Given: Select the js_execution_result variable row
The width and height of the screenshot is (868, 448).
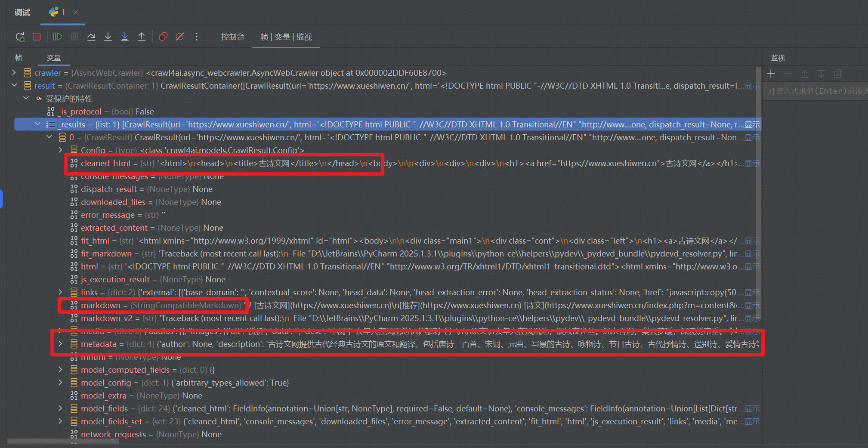Looking at the screenshot, I should click(x=384, y=279).
